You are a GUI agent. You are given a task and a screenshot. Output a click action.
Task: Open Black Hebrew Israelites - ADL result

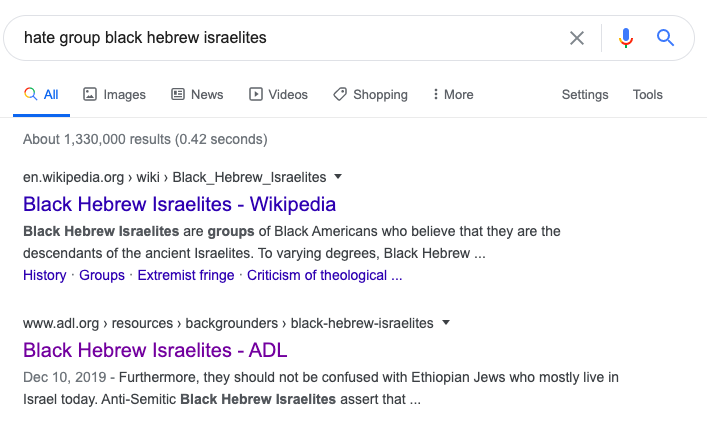(x=155, y=351)
